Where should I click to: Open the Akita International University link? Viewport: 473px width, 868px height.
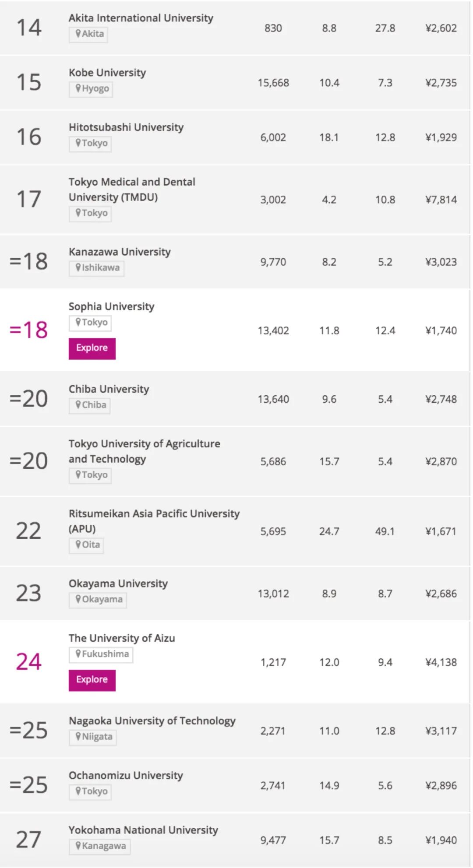141,18
